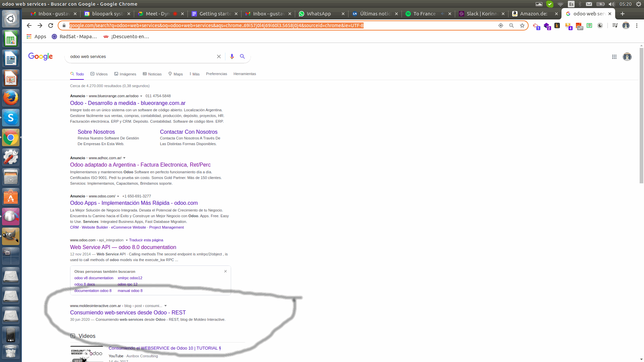The image size is (644, 362).
Task: Switch to Maps results tab
Action: tap(175, 74)
